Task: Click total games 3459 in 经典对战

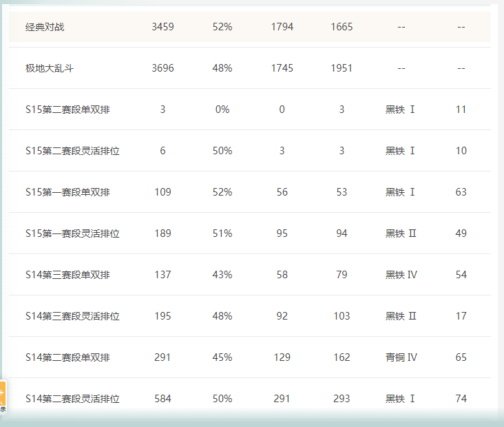Action: click(162, 27)
